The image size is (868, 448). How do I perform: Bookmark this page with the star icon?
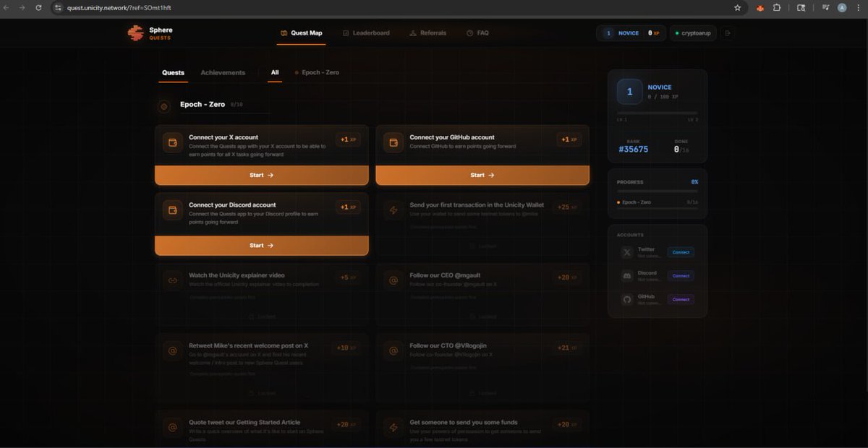(x=737, y=8)
